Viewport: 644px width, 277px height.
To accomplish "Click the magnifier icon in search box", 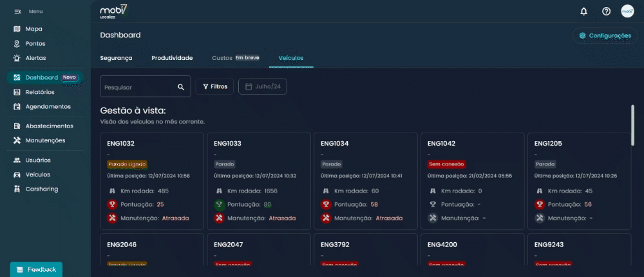I will point(181,86).
